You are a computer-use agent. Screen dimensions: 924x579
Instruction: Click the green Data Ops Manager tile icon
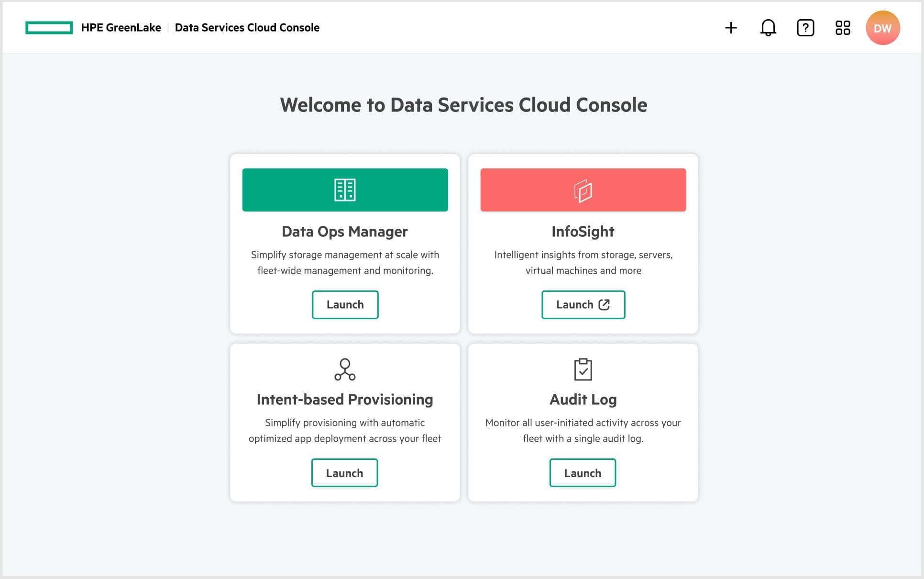(x=345, y=189)
